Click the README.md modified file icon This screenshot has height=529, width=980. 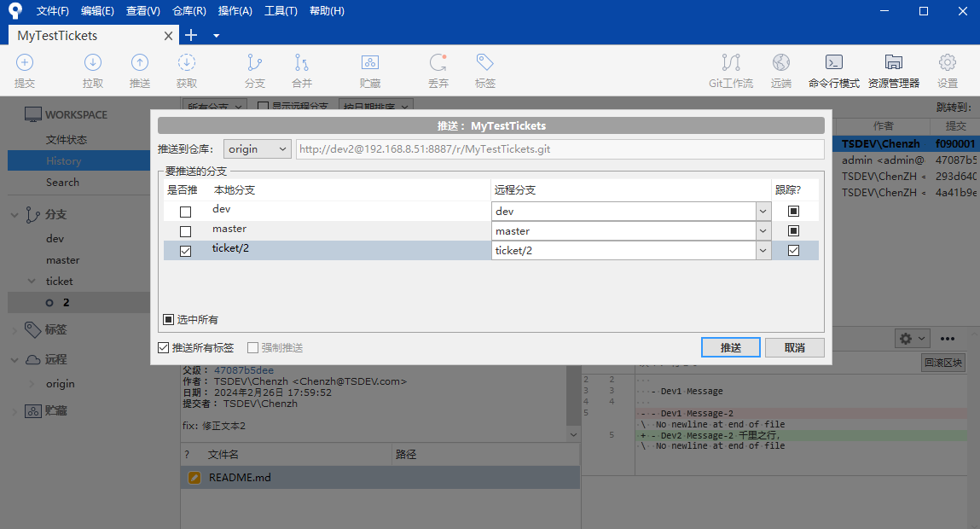(x=194, y=478)
